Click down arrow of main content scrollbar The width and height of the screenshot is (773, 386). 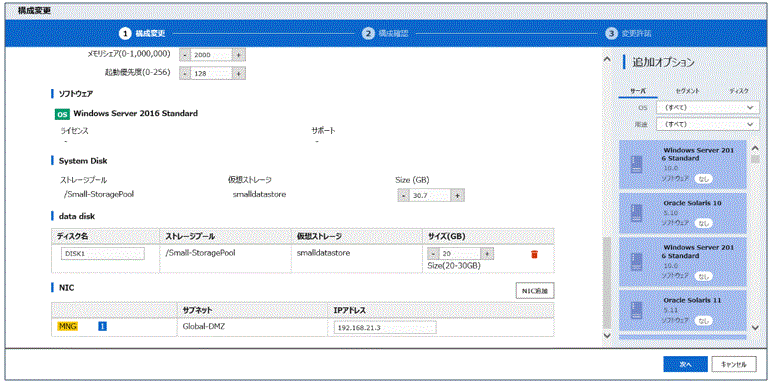tap(607, 335)
